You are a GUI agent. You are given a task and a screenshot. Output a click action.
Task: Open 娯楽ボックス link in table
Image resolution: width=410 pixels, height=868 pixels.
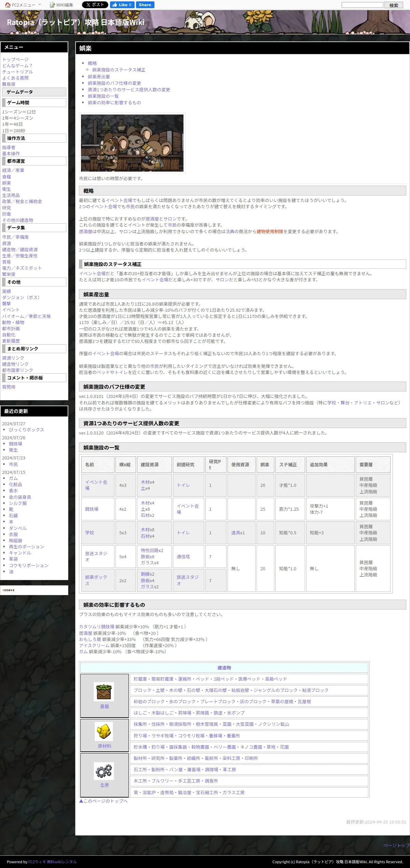(96, 580)
